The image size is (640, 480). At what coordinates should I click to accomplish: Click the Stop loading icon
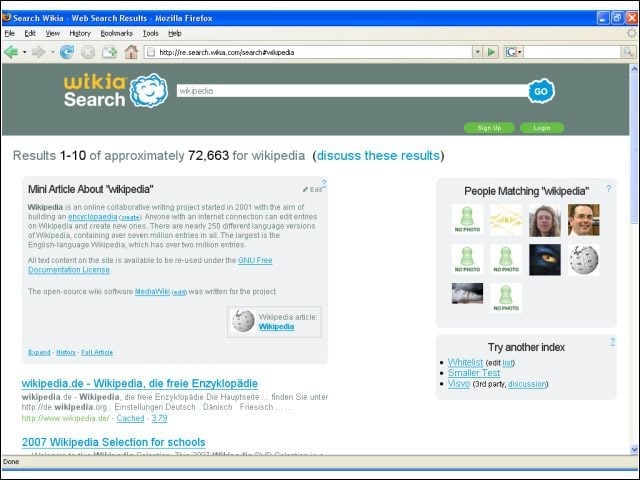pyautogui.click(x=88, y=52)
